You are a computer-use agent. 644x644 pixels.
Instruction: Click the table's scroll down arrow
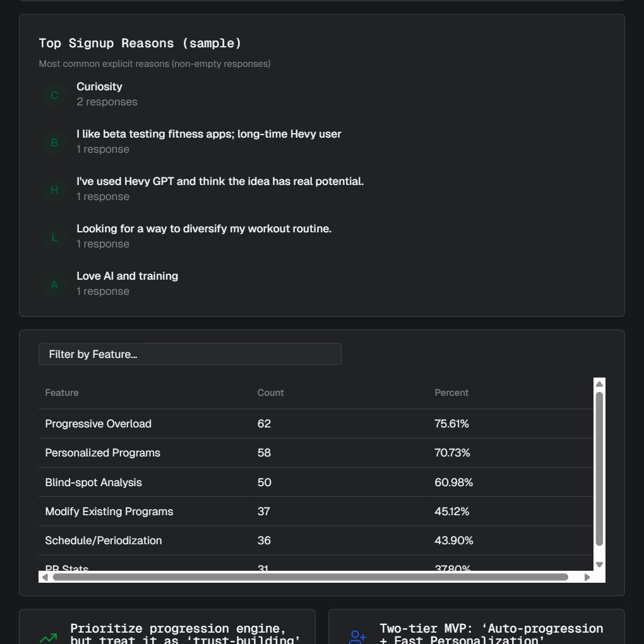coord(599,564)
